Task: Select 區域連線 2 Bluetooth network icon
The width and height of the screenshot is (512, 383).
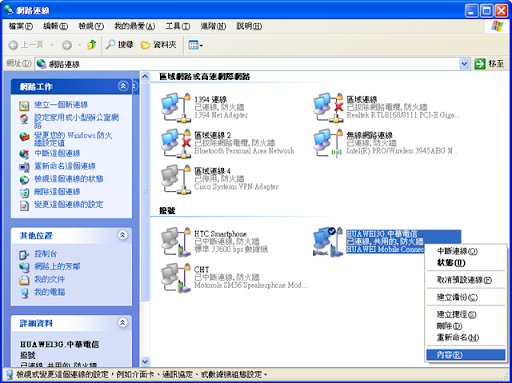Action: point(176,143)
